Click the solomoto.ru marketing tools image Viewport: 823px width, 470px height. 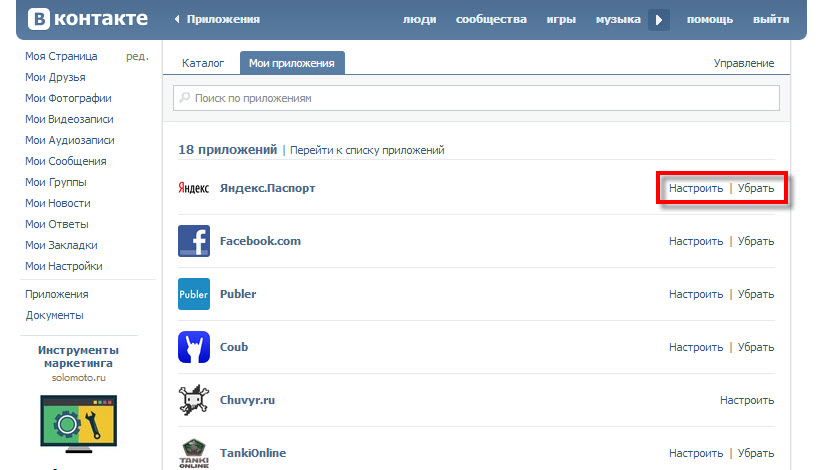tap(79, 424)
